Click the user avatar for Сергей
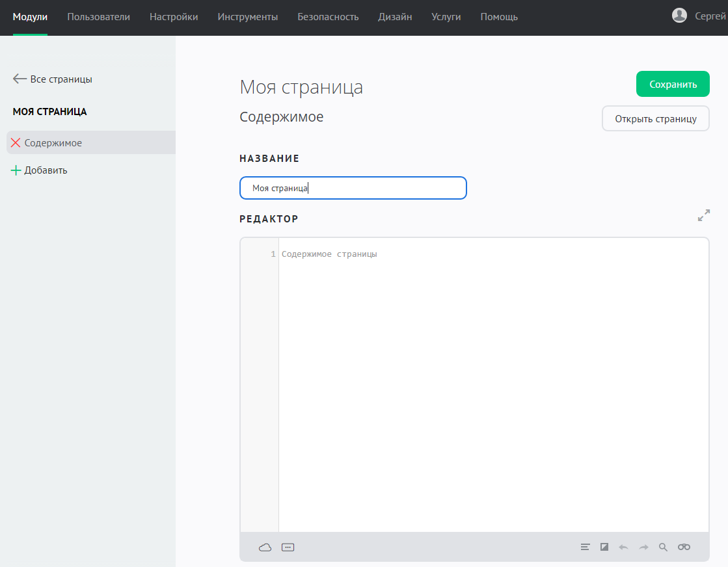The width and height of the screenshot is (728, 567). [679, 16]
